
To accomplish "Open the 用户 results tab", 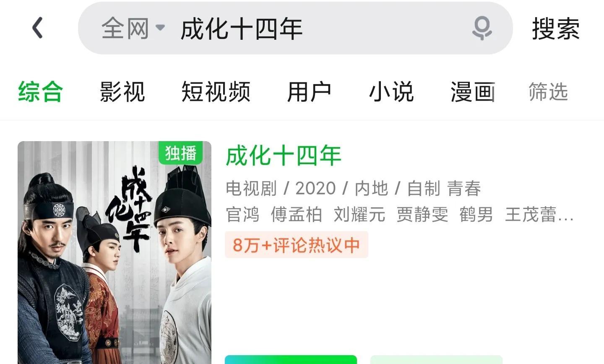I will (309, 92).
